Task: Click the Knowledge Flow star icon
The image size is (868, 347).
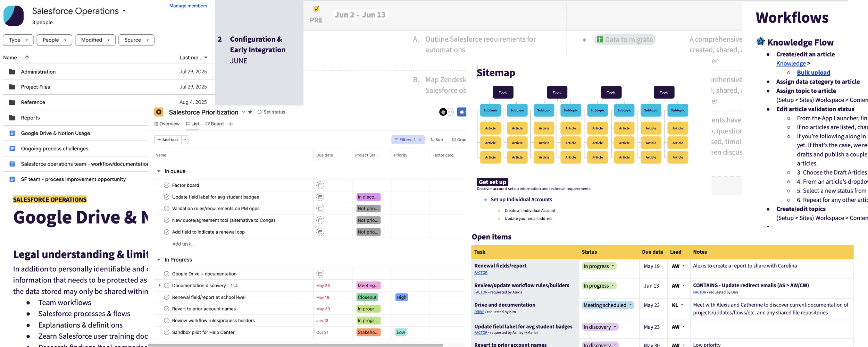Action: coord(760,42)
